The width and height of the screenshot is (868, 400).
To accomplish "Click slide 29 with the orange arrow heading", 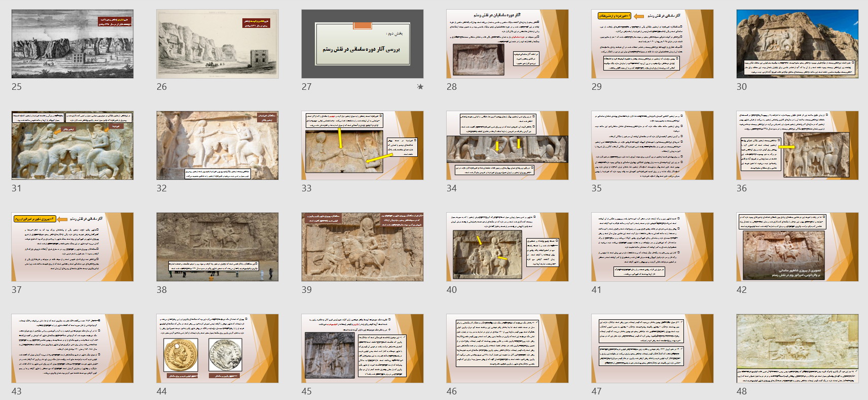I will (653, 44).
